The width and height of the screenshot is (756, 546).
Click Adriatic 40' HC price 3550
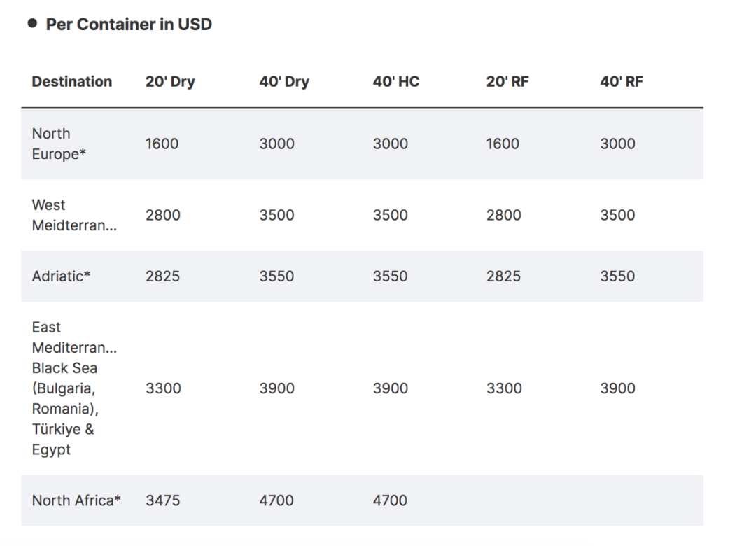pyautogui.click(x=390, y=276)
